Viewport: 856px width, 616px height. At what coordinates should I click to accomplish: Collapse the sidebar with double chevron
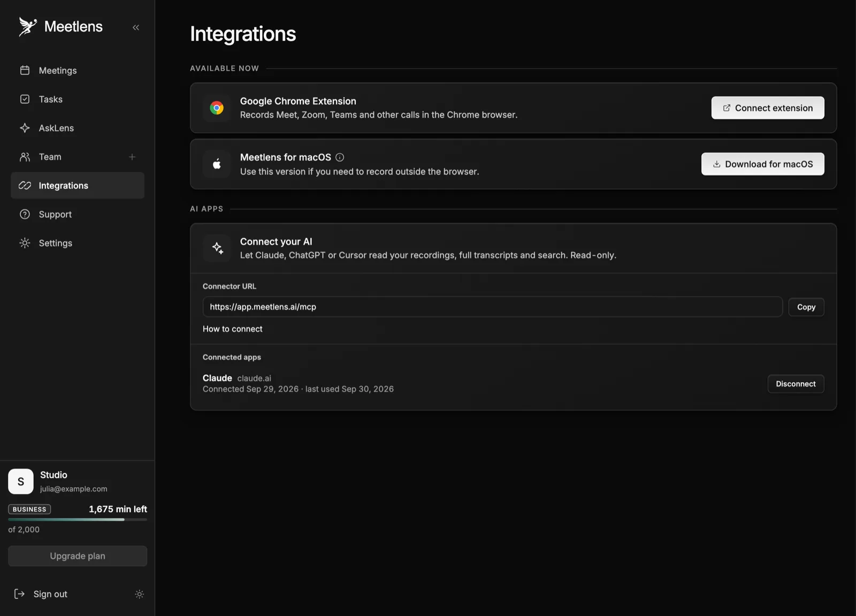(136, 27)
